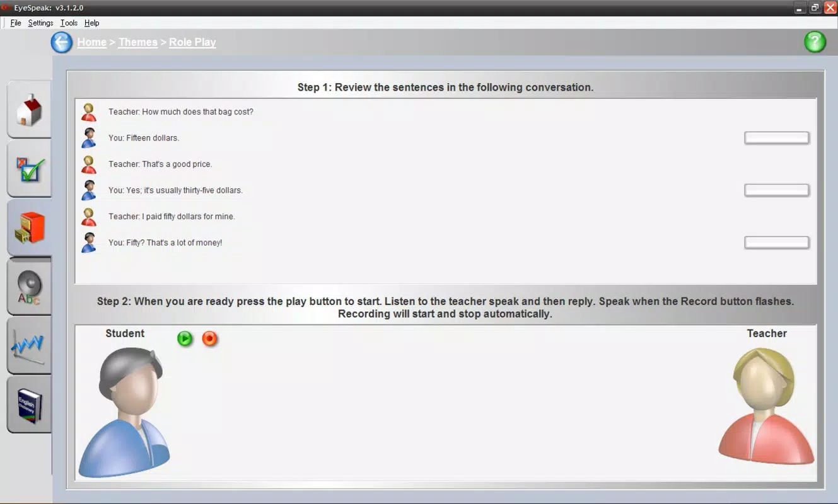
Task: Go to Themes breadcrumb link
Action: tap(138, 42)
